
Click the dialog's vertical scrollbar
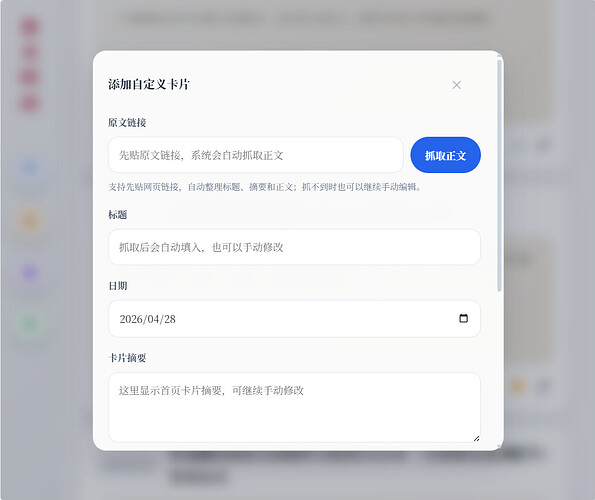499,176
